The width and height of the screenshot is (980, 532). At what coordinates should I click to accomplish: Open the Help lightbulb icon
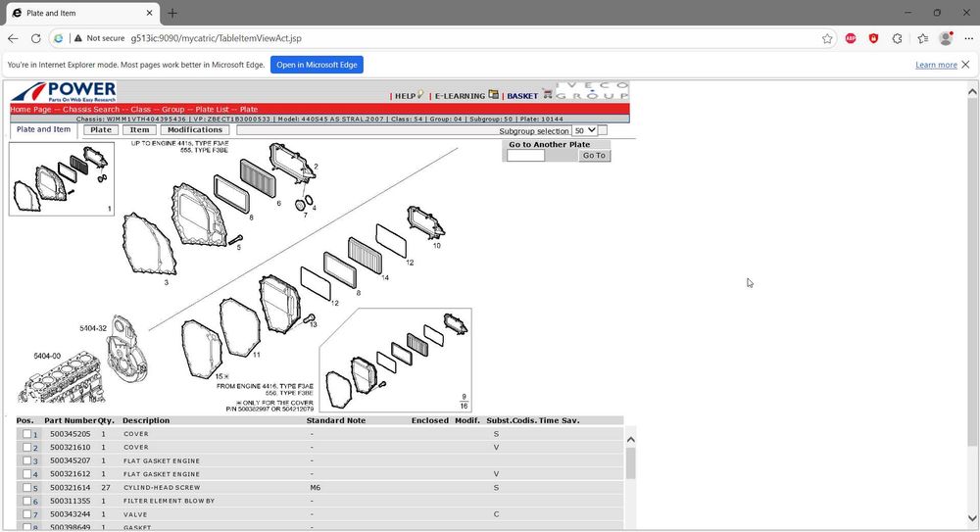point(420,94)
